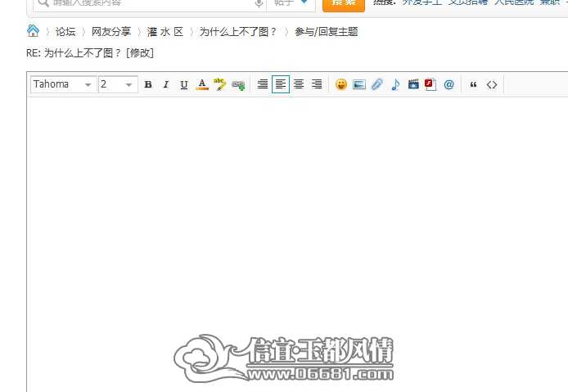This screenshot has height=392, width=568.
Task: Toggle italic formatting
Action: tap(166, 84)
